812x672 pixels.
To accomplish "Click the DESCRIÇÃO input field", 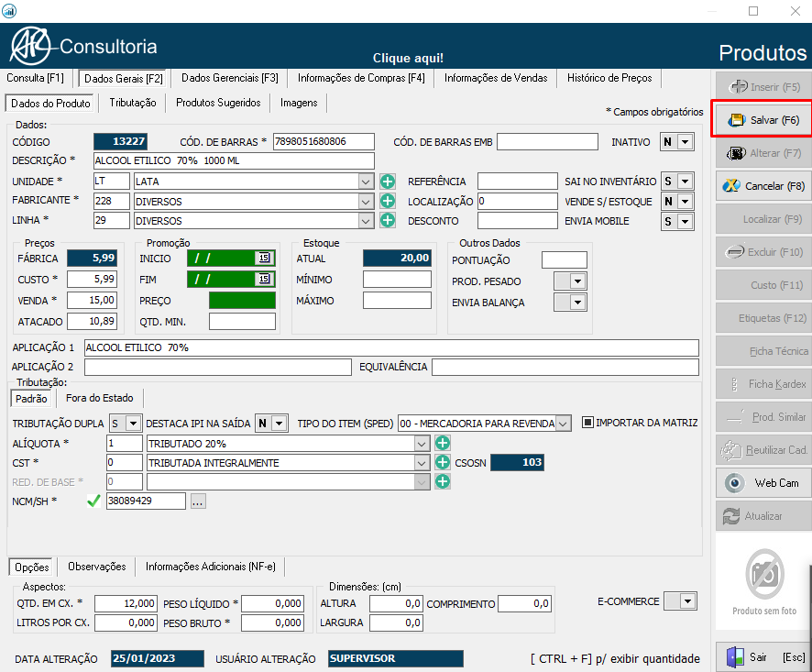I will coord(234,160).
